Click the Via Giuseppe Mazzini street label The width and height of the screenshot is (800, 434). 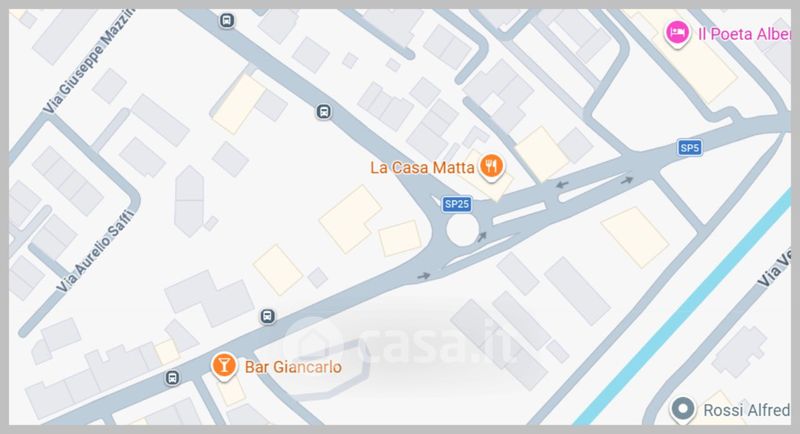tap(88, 61)
